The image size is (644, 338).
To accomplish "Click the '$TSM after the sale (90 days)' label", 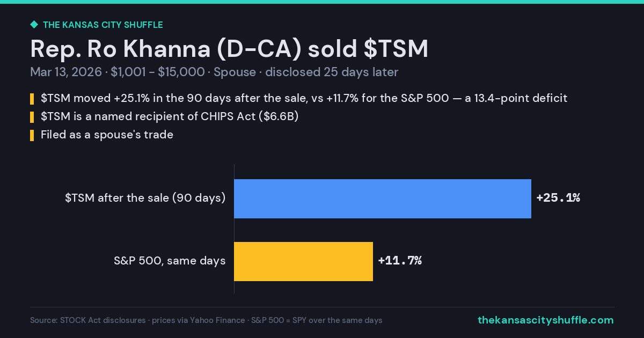I will 145,198.
